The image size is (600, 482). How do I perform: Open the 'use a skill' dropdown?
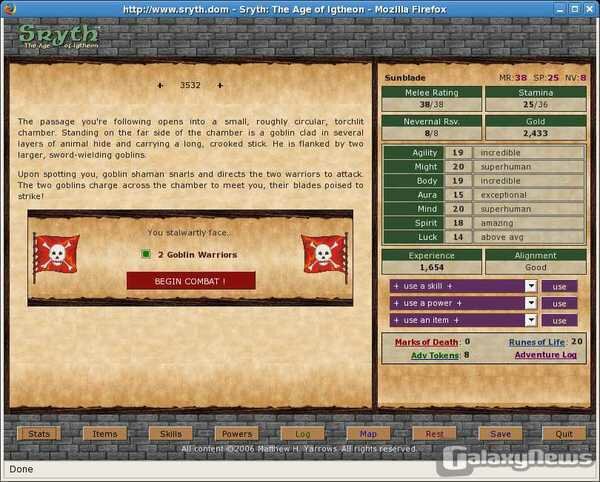coord(463,286)
